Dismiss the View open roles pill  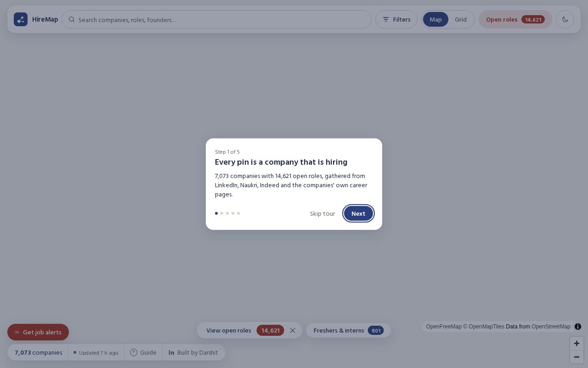click(293, 330)
